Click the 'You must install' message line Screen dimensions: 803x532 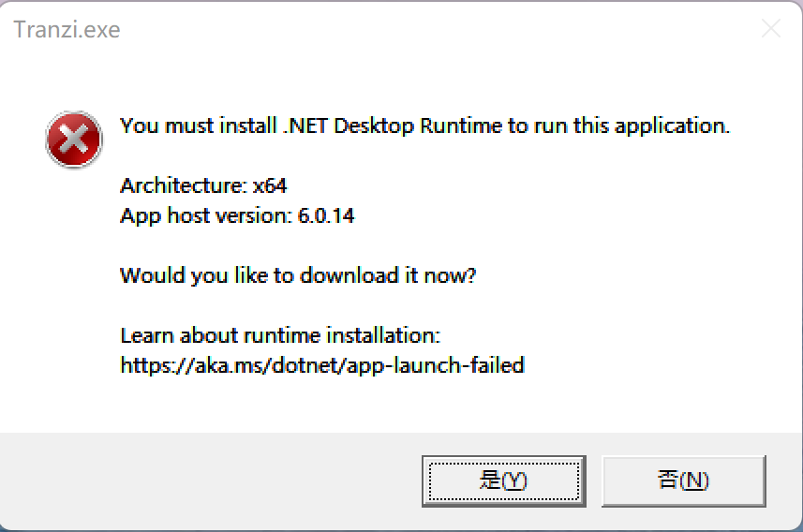[424, 126]
